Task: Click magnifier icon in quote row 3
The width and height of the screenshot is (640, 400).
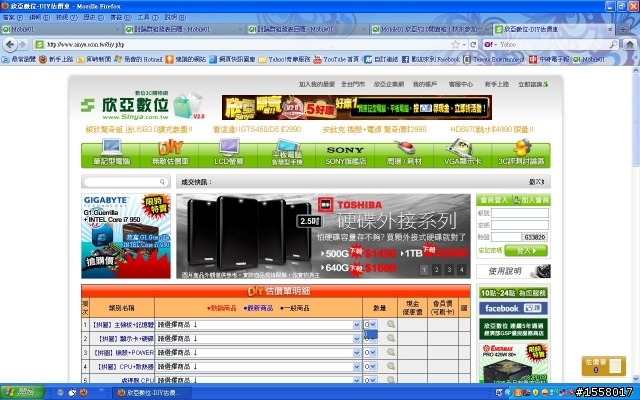Action: coord(391,352)
